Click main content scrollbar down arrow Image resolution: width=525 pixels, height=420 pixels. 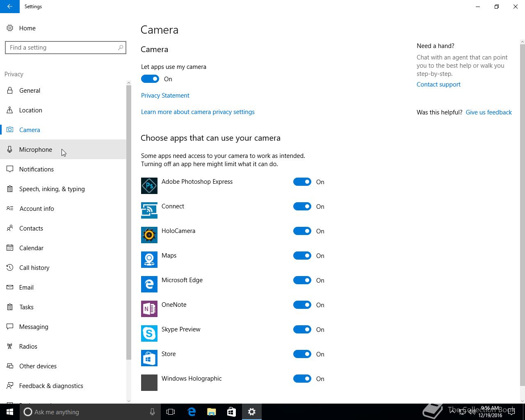pos(522,401)
